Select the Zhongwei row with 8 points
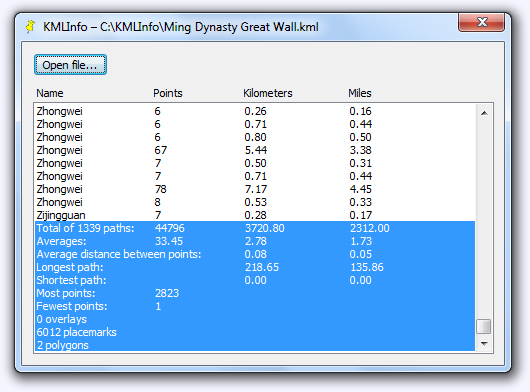 pos(255,202)
